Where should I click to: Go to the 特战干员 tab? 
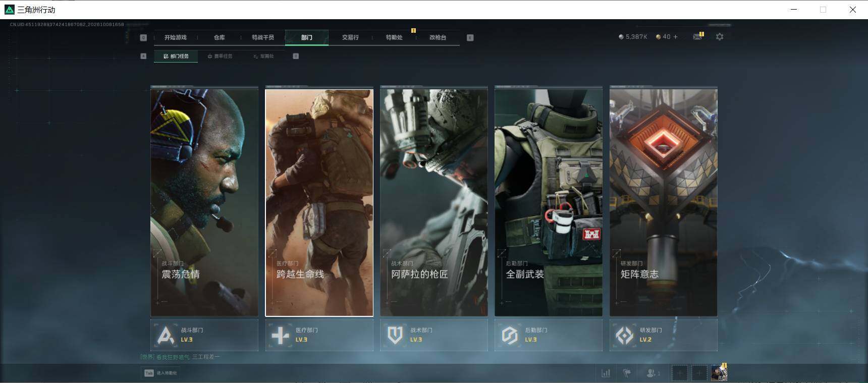pyautogui.click(x=263, y=37)
